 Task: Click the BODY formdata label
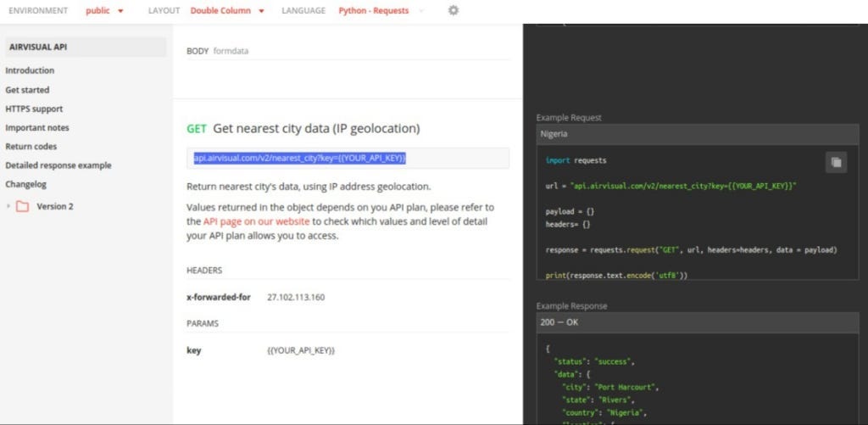218,51
